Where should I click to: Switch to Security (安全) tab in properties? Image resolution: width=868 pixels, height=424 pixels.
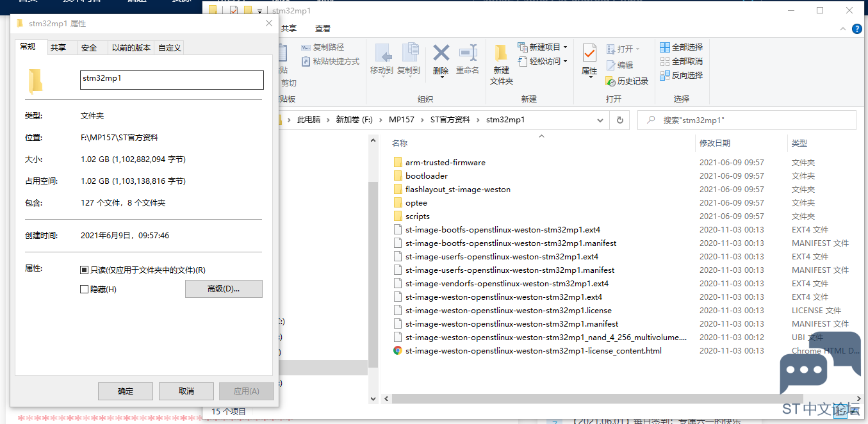(x=90, y=47)
